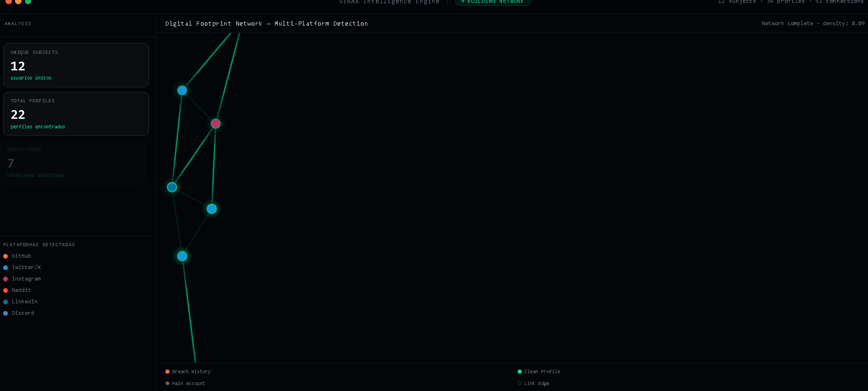
Task: Open the faded Connections card
Action: point(73,162)
